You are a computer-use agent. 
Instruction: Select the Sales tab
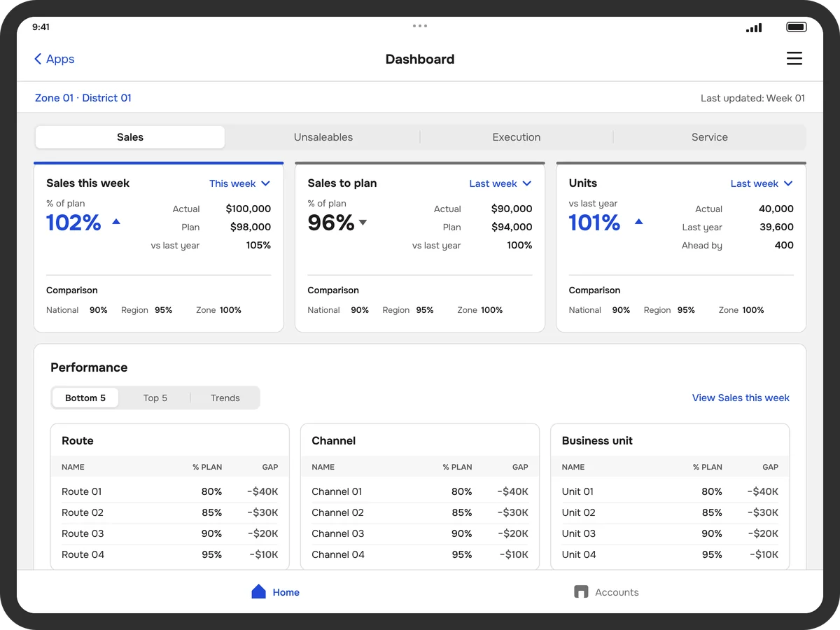pos(130,137)
